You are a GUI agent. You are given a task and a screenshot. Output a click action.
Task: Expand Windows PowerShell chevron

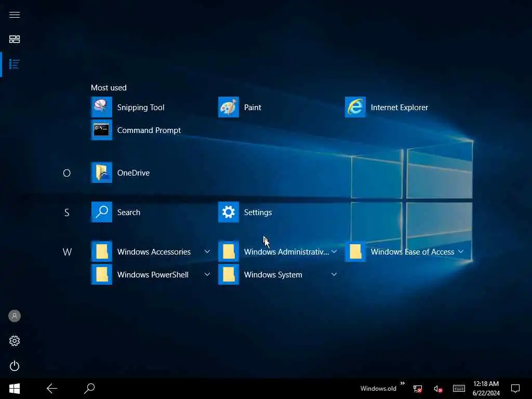(x=207, y=274)
